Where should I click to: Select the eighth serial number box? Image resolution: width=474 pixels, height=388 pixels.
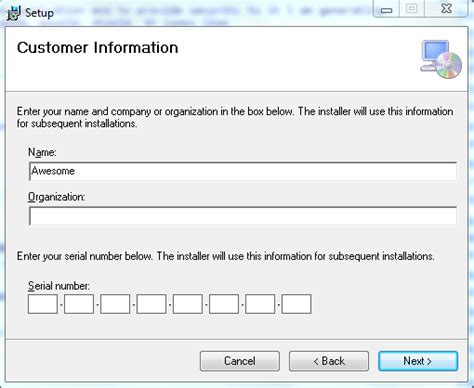[x=296, y=304]
